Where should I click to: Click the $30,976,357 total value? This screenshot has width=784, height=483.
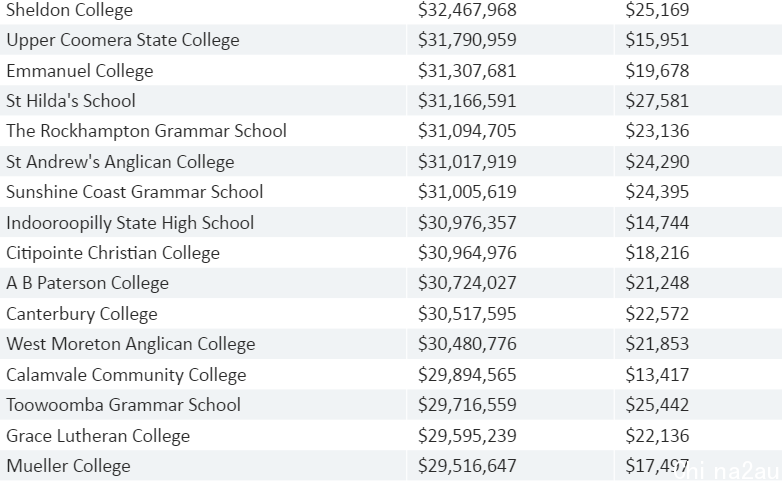click(x=467, y=222)
